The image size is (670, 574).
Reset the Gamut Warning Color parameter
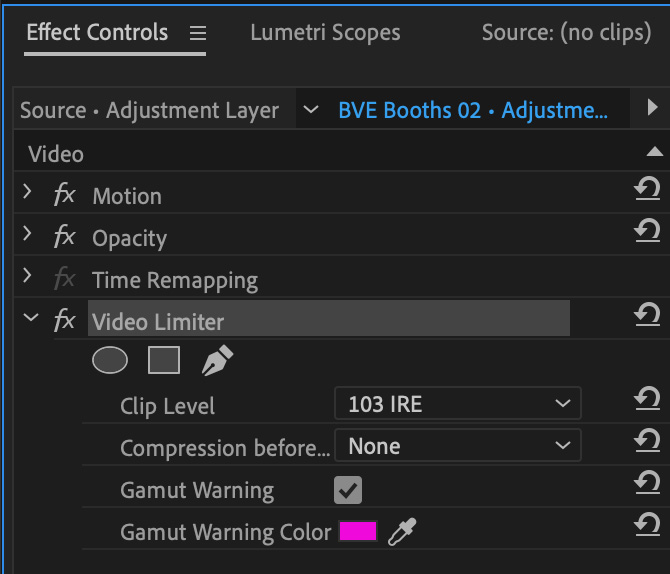click(647, 524)
